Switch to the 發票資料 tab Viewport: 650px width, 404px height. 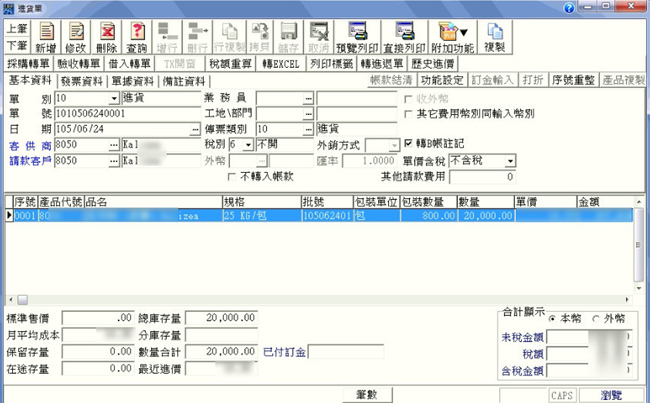point(82,81)
